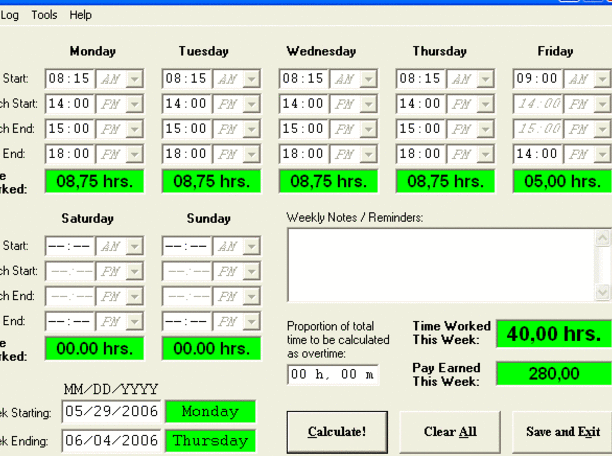Click the notes scrollbar up arrow
Image resolution: width=612 pixels, height=456 pixels.
pyautogui.click(x=604, y=238)
